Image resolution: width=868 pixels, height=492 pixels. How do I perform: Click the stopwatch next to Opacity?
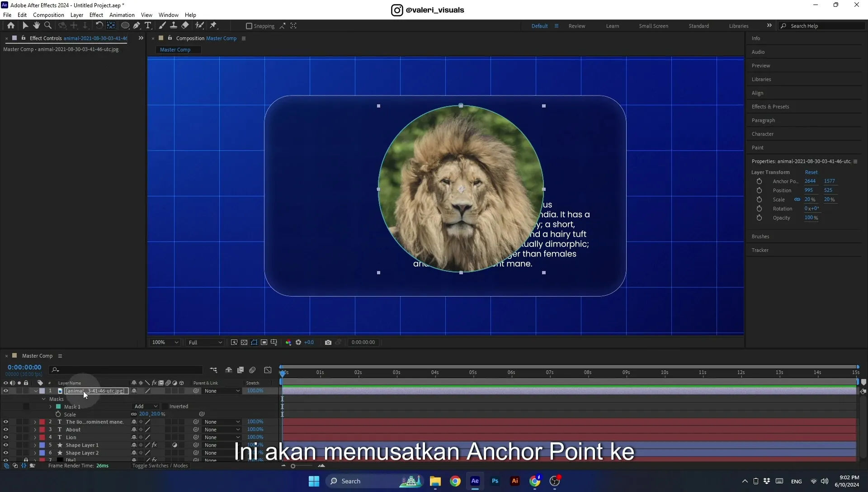point(759,218)
